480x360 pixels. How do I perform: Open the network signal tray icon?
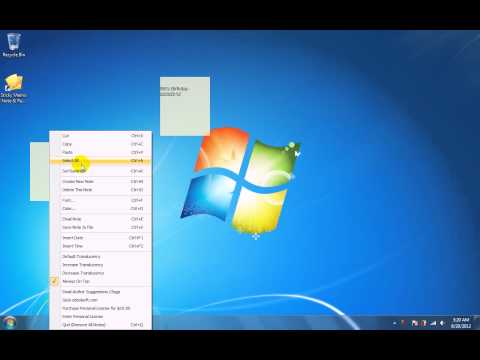(433, 323)
